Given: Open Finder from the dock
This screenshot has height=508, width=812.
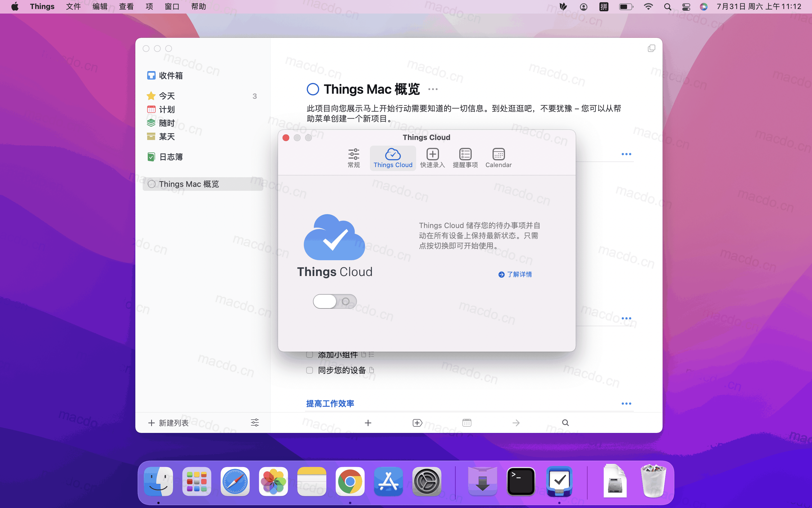Looking at the screenshot, I should coord(158,481).
